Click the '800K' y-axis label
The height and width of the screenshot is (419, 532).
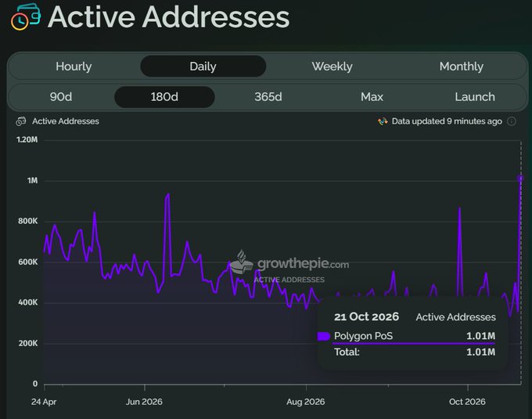click(x=28, y=221)
